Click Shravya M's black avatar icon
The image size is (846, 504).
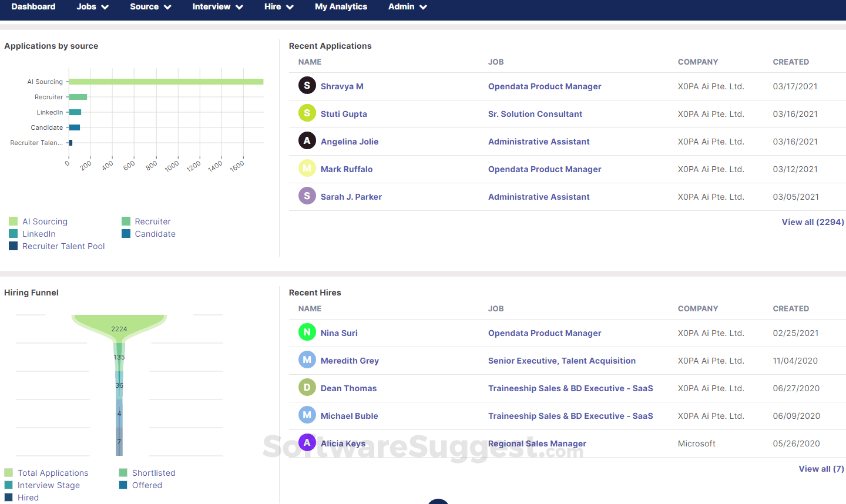(x=307, y=86)
